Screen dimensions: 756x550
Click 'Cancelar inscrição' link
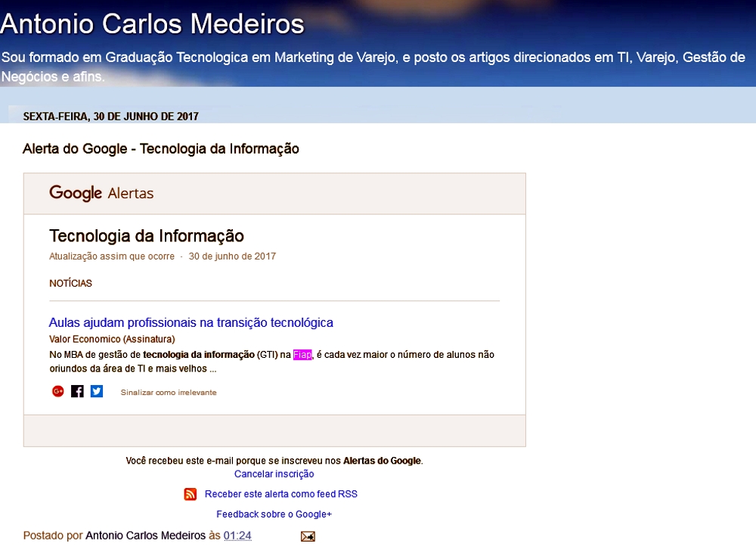pyautogui.click(x=274, y=474)
